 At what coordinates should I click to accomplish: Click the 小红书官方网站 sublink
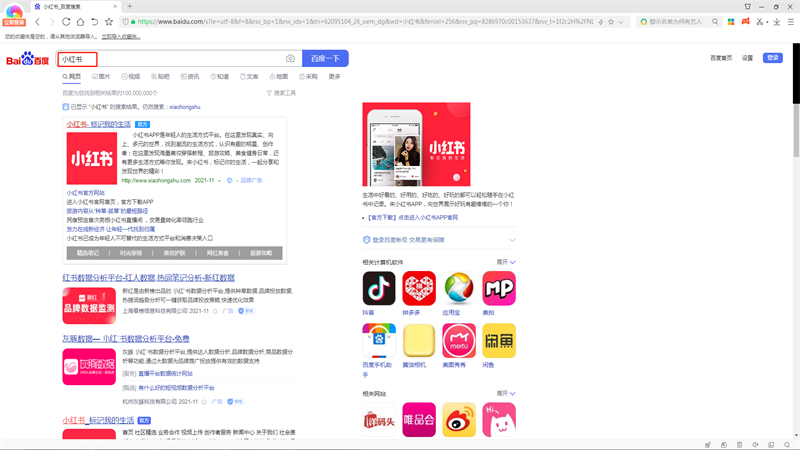(85, 193)
